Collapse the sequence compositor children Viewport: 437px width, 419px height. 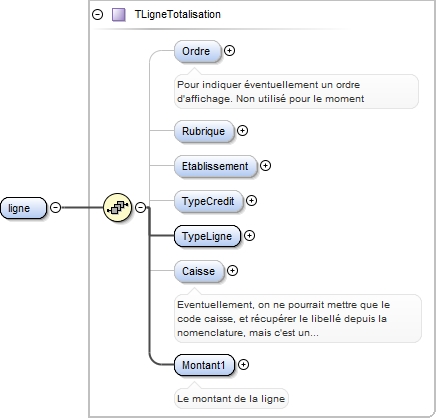[x=141, y=207]
